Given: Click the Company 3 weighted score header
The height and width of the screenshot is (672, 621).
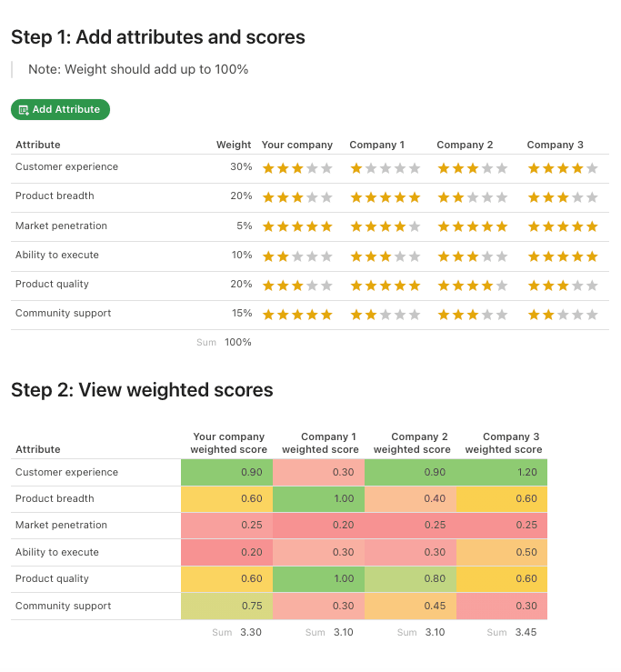Looking at the screenshot, I should pyautogui.click(x=503, y=443).
